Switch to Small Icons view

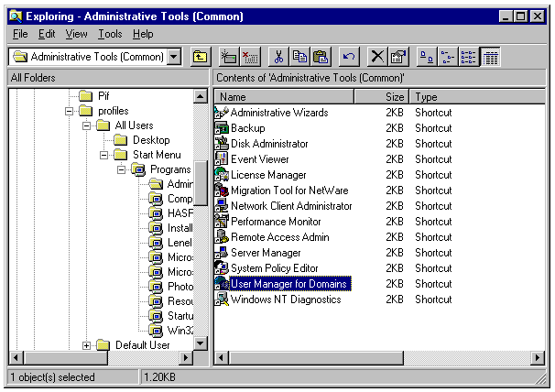(448, 57)
